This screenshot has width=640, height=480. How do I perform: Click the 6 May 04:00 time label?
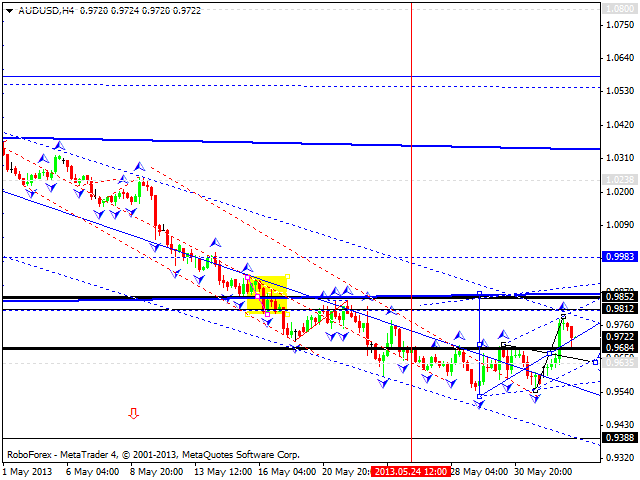point(93,472)
